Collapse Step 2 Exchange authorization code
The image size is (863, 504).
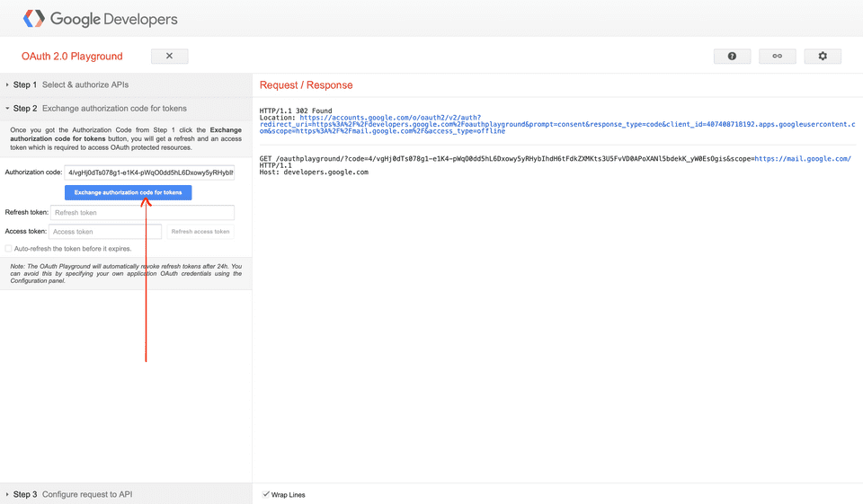[126, 109]
